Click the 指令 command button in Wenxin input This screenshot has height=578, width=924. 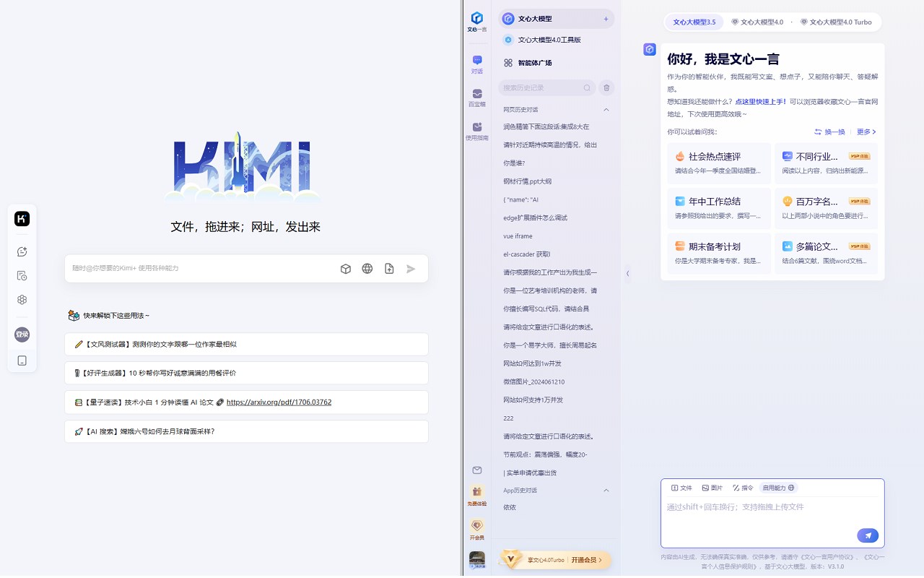[743, 488]
